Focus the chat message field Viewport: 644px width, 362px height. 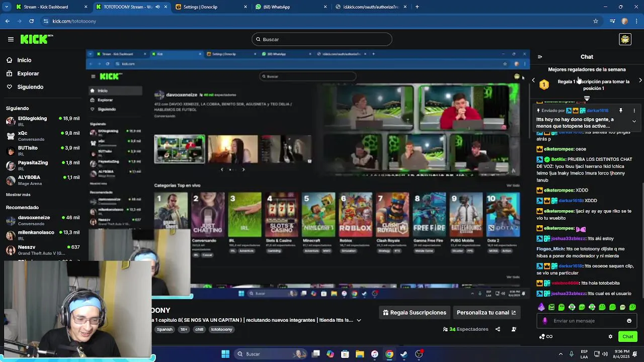coord(587,321)
